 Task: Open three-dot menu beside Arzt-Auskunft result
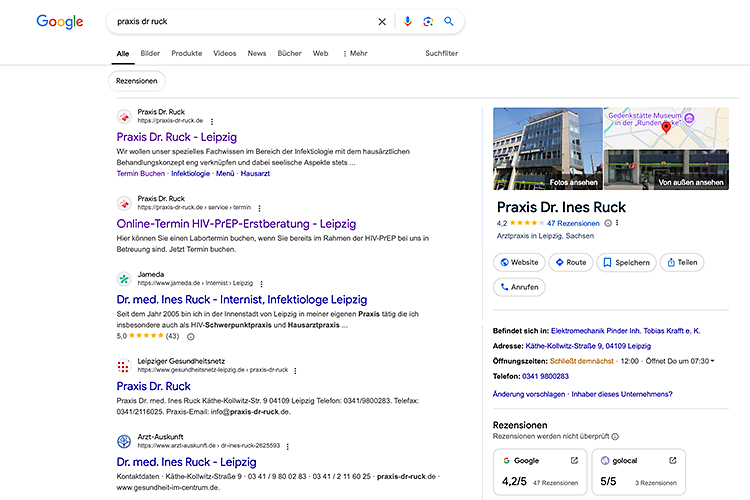click(x=287, y=446)
